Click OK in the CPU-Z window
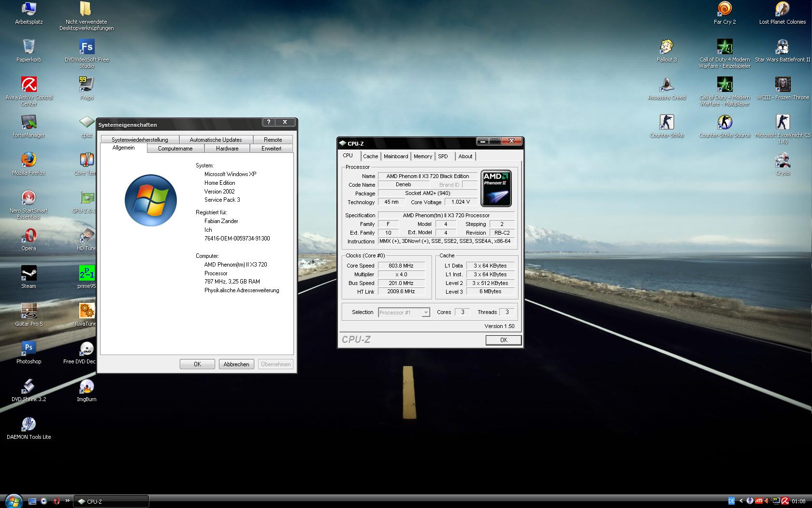The width and height of the screenshot is (812, 508). (x=504, y=340)
